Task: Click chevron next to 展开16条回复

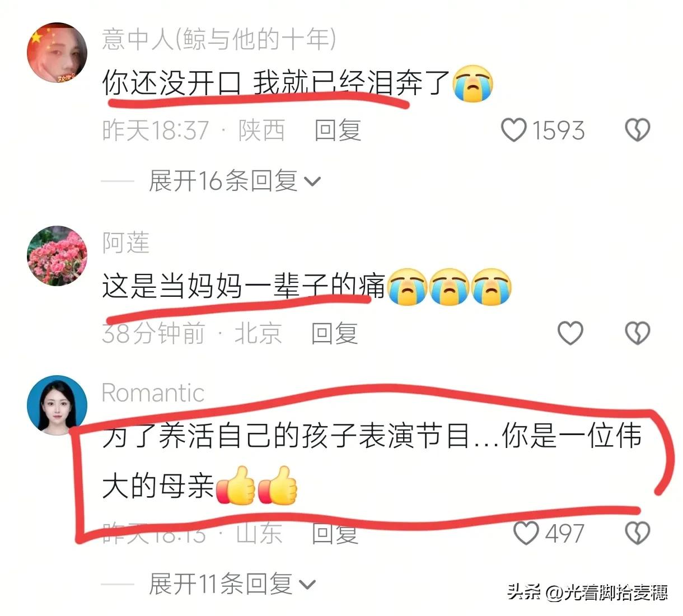Action: (312, 182)
